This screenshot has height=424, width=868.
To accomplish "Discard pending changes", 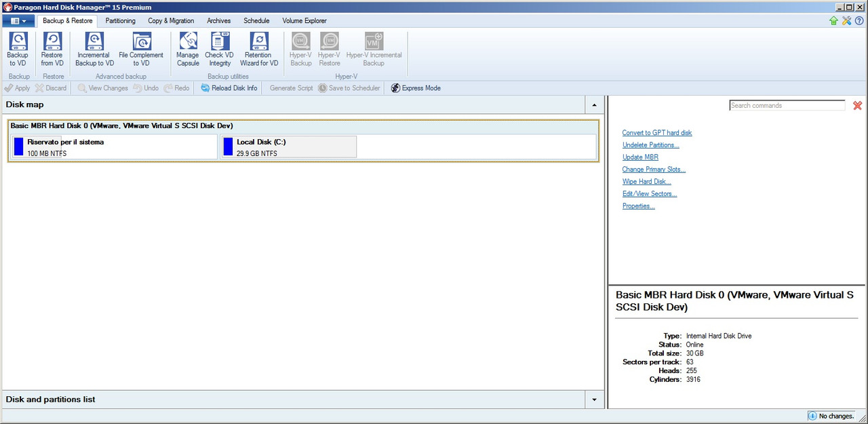I will click(51, 88).
